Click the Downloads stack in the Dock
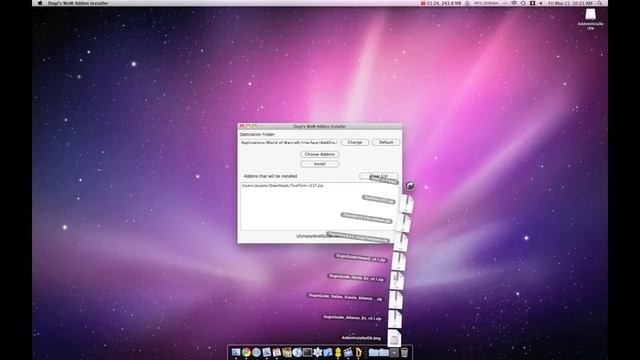 click(394, 352)
